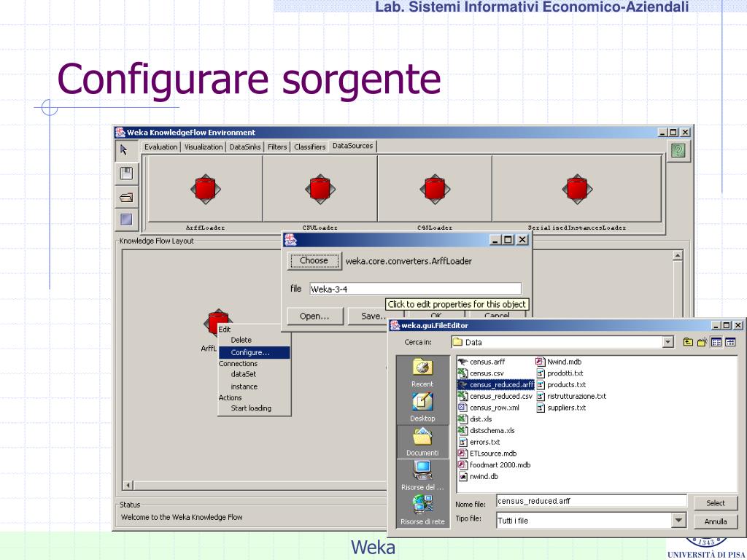The height and width of the screenshot is (560, 747).
Task: Click the Open... button in loader dialog
Action: click(x=315, y=316)
